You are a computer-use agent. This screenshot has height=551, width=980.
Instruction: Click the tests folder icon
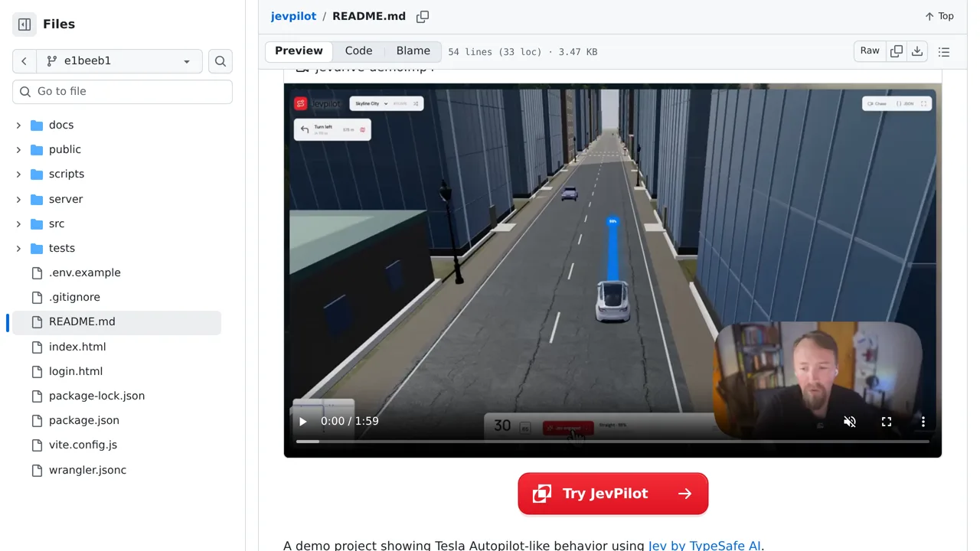click(37, 248)
